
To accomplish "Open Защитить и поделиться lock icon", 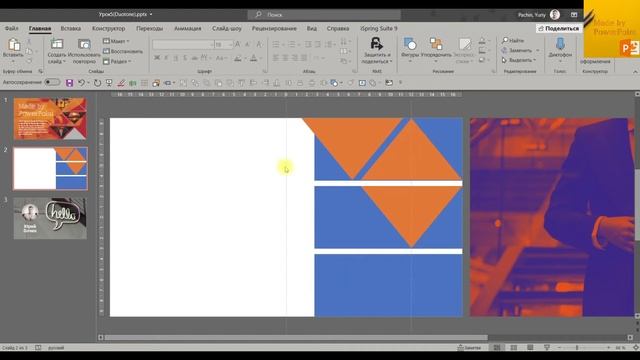I will tap(376, 43).
